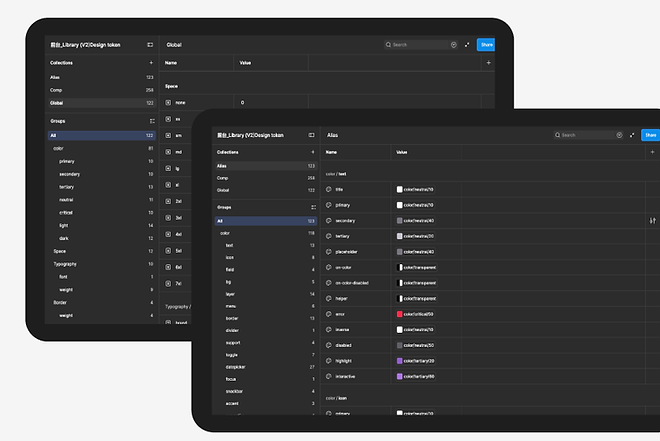Select Space group in Global window sidebar

(101, 251)
